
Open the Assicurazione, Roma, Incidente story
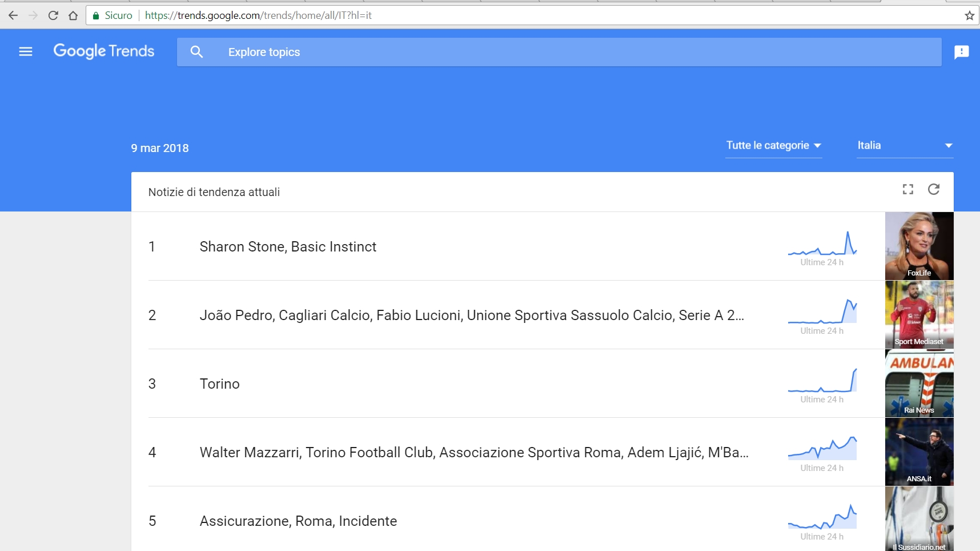pos(298,521)
